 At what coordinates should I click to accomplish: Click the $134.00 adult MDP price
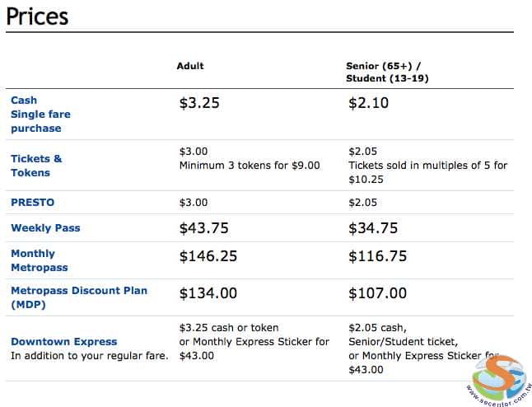tap(208, 293)
